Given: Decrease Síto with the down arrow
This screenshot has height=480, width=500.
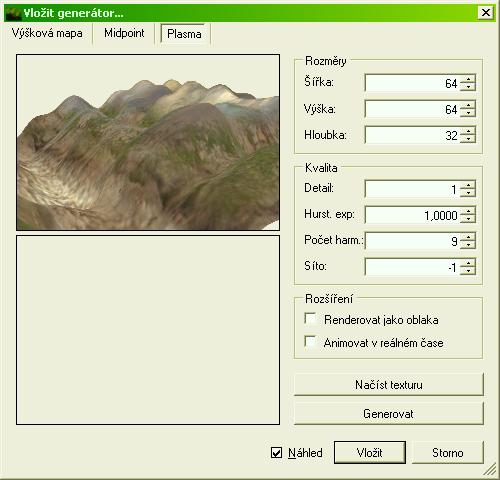Looking at the screenshot, I should point(468,271).
